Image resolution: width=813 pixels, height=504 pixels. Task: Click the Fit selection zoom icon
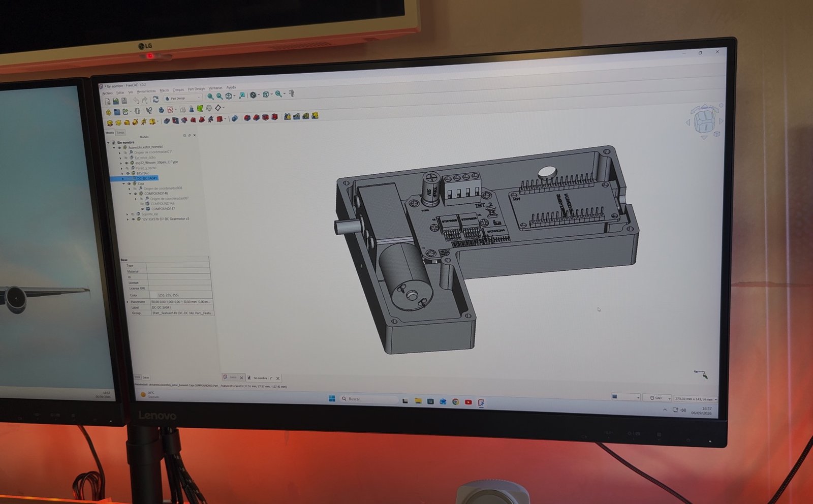pos(220,96)
